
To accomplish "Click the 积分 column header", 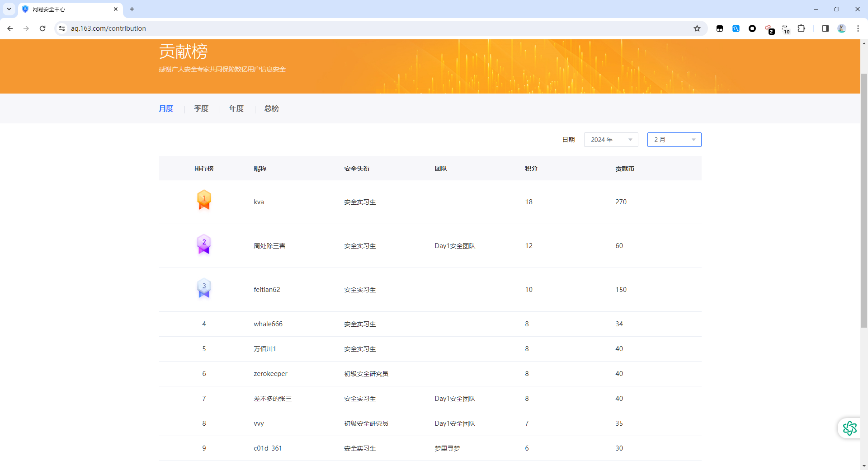I will pos(531,169).
